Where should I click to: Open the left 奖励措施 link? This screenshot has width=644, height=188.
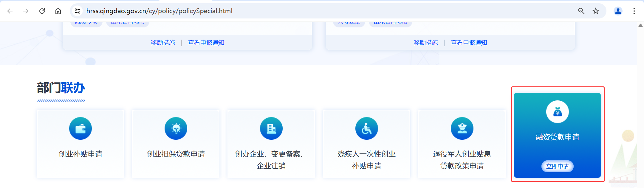click(x=163, y=43)
